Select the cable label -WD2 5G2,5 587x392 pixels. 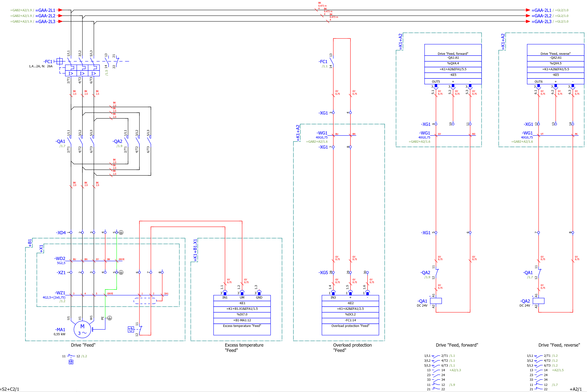[x=60, y=260]
